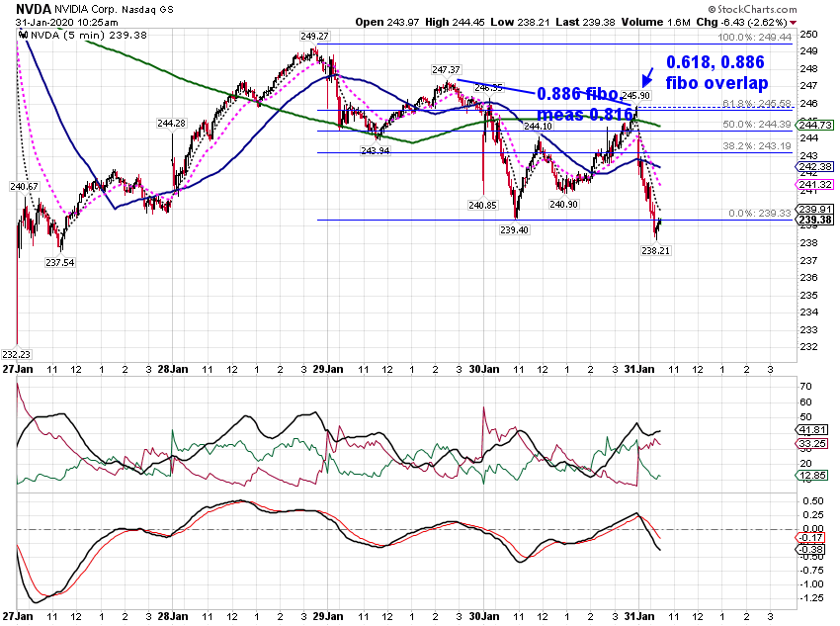Click the green 244.73 moving average tag
The image size is (840, 626).
815,125
